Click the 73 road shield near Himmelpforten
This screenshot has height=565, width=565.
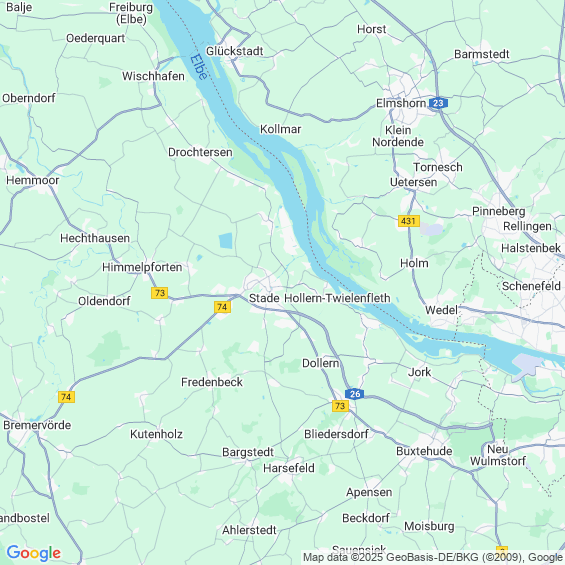click(160, 293)
